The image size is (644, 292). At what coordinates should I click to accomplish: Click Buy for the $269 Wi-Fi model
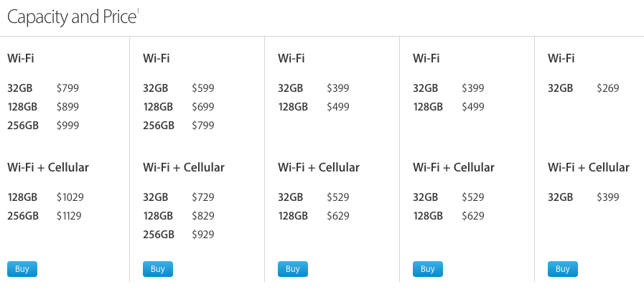pyautogui.click(x=562, y=269)
